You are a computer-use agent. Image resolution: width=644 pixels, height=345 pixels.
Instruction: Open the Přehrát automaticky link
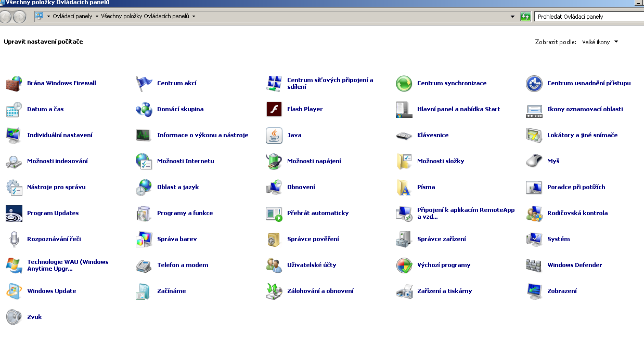click(x=318, y=213)
